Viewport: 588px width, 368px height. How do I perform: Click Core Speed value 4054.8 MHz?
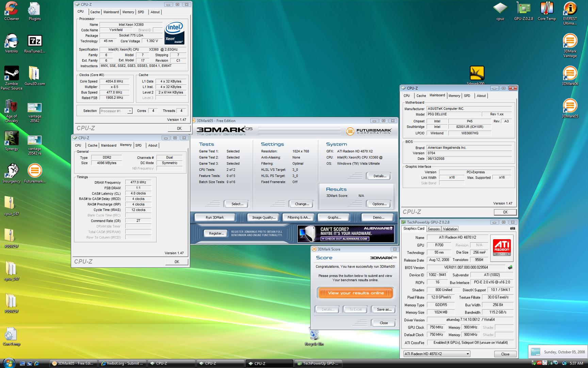coord(115,81)
